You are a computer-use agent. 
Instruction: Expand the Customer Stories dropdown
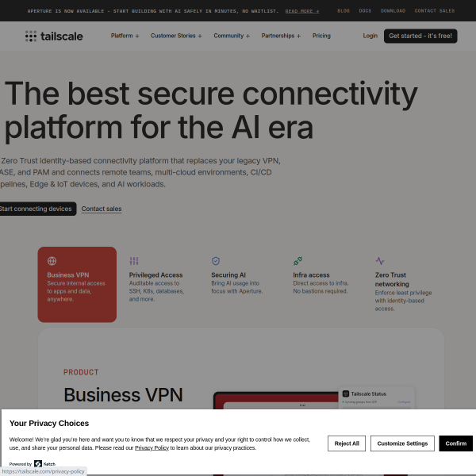click(x=175, y=36)
